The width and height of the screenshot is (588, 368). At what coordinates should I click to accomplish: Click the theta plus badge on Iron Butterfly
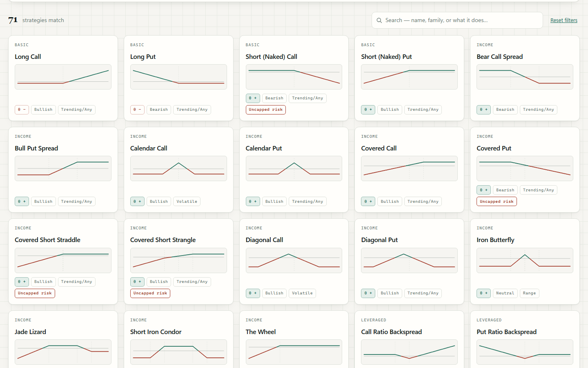(483, 293)
